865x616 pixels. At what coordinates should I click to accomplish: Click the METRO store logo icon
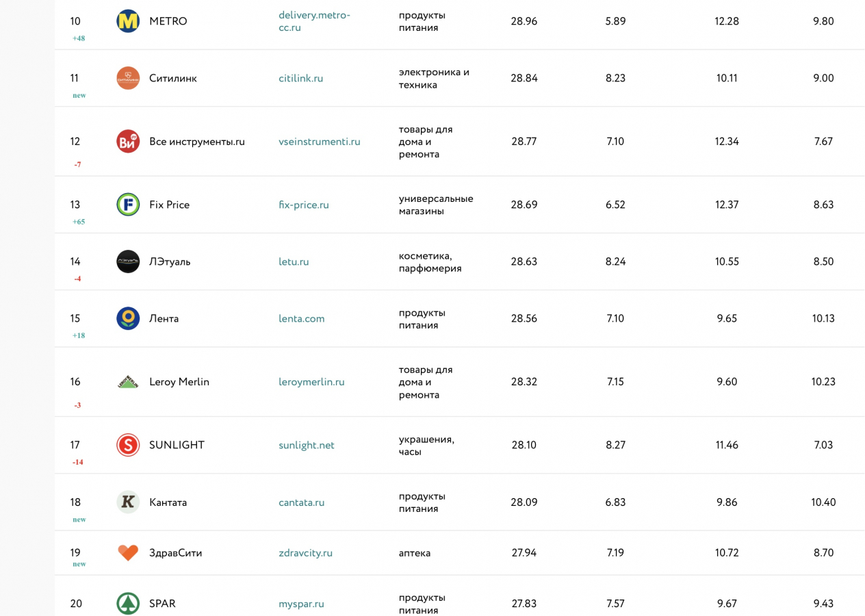pos(128,21)
